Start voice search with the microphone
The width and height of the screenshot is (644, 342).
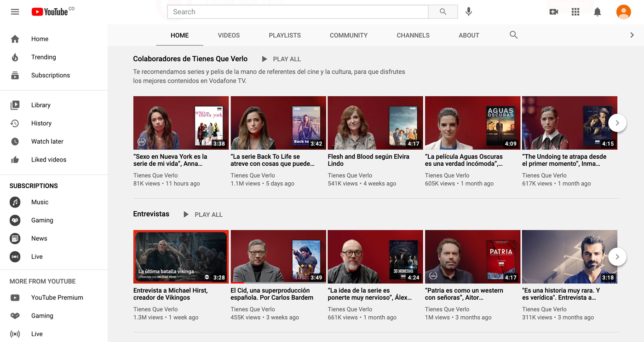[x=468, y=12]
